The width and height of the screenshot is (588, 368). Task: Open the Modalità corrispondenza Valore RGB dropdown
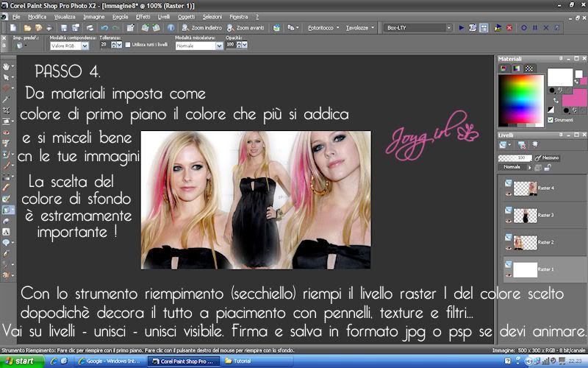tap(85, 46)
